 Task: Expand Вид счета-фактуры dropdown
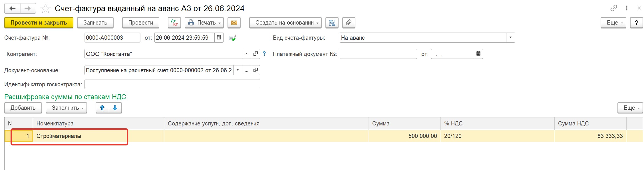(x=510, y=37)
